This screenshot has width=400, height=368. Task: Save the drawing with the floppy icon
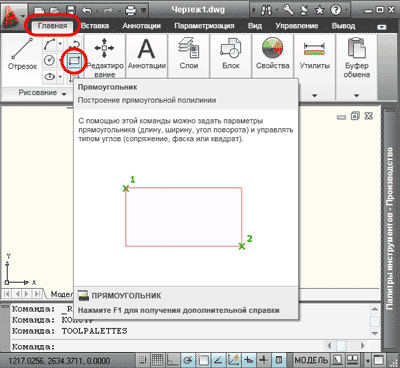71,11
